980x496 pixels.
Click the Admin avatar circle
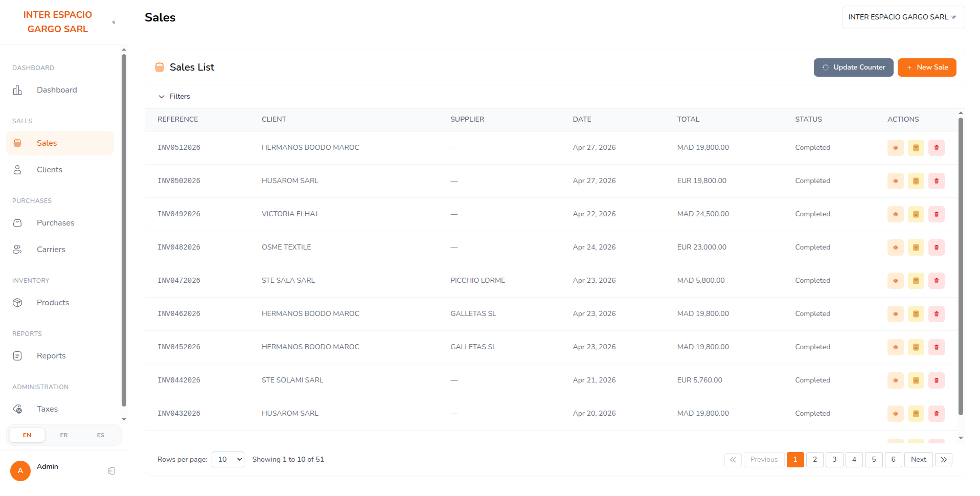pyautogui.click(x=20, y=471)
